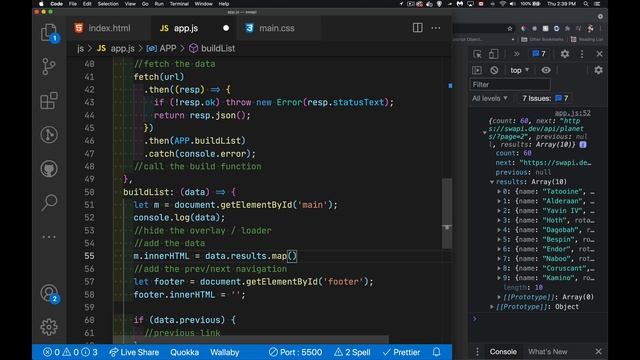
Task: Click the 7 Issues link in the console
Action: pyautogui.click(x=545, y=98)
